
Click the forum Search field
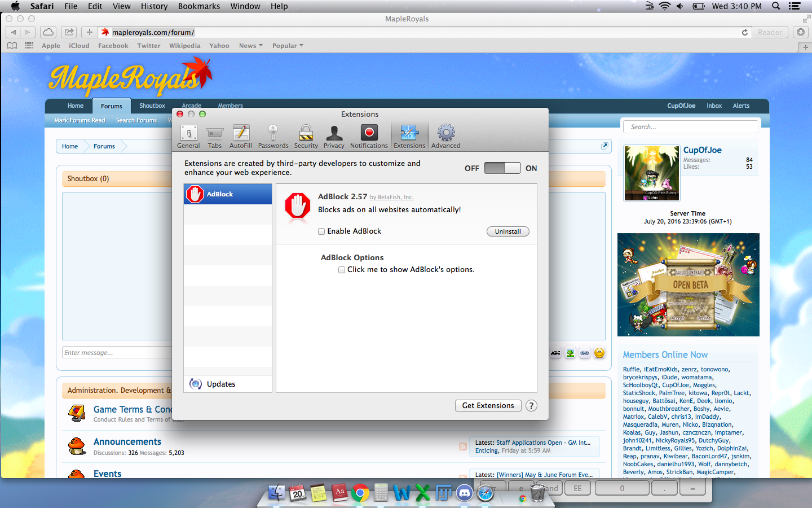[x=691, y=127]
